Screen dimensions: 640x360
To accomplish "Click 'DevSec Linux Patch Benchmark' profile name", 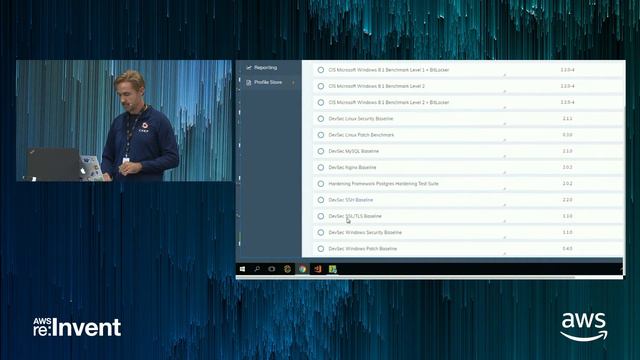I will point(361,135).
